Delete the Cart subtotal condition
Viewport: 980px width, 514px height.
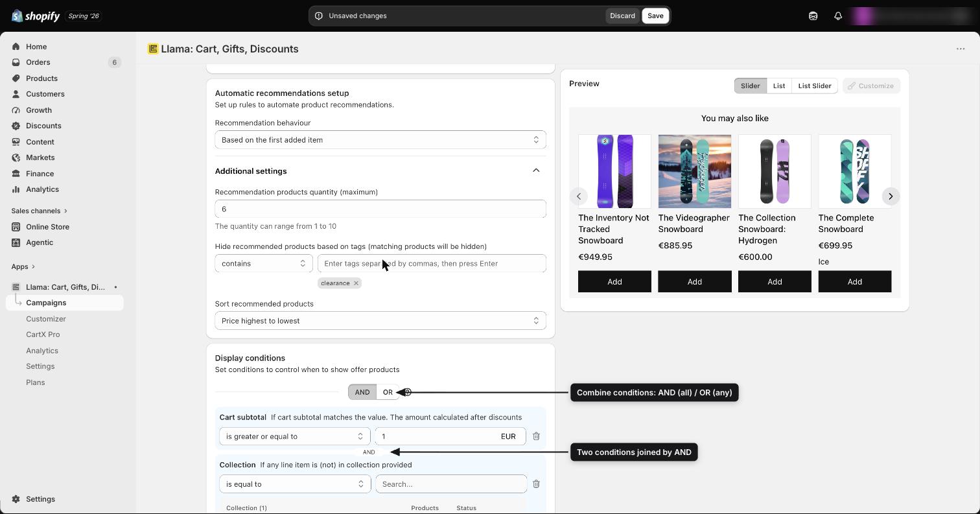pyautogui.click(x=536, y=436)
